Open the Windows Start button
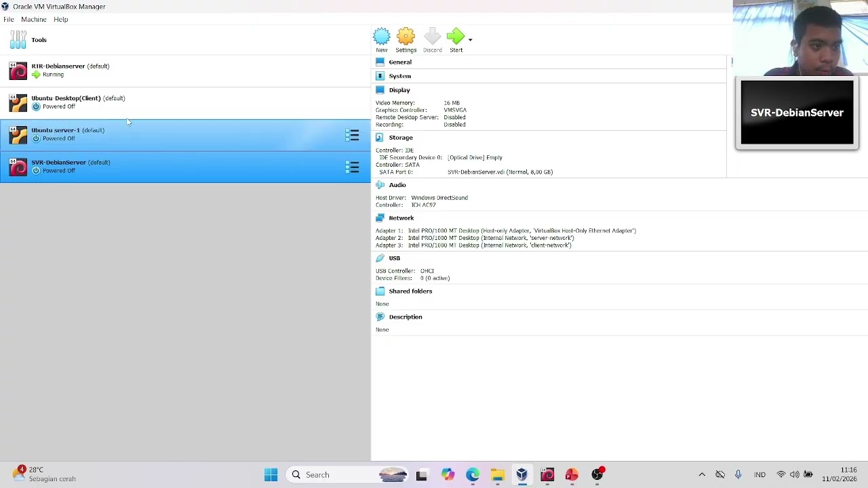The image size is (868, 488). 271,475
